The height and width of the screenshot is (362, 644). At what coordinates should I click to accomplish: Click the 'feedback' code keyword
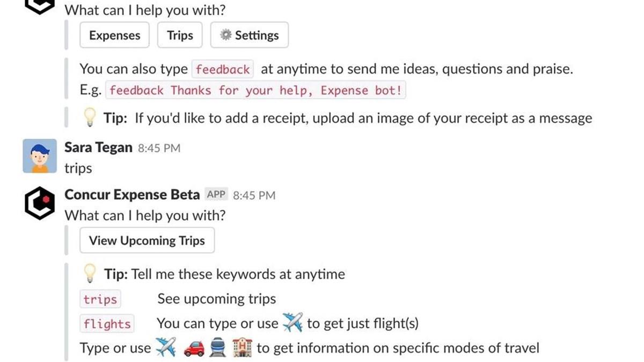(x=223, y=69)
